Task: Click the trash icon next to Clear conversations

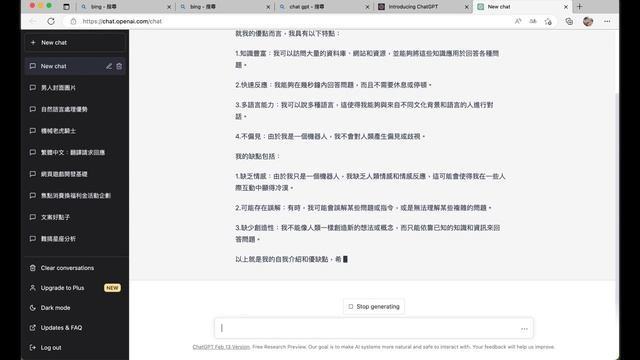Action: [33, 268]
